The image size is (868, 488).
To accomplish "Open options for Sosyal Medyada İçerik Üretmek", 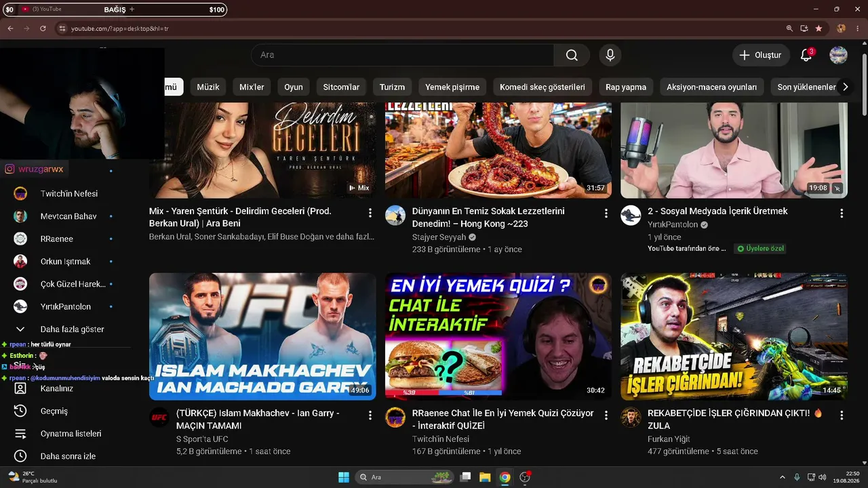I will point(842,213).
